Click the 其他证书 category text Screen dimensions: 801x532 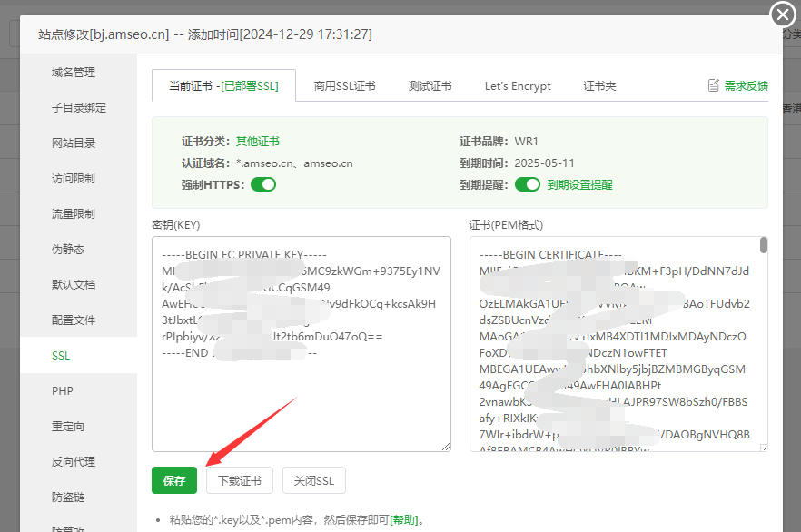[258, 142]
